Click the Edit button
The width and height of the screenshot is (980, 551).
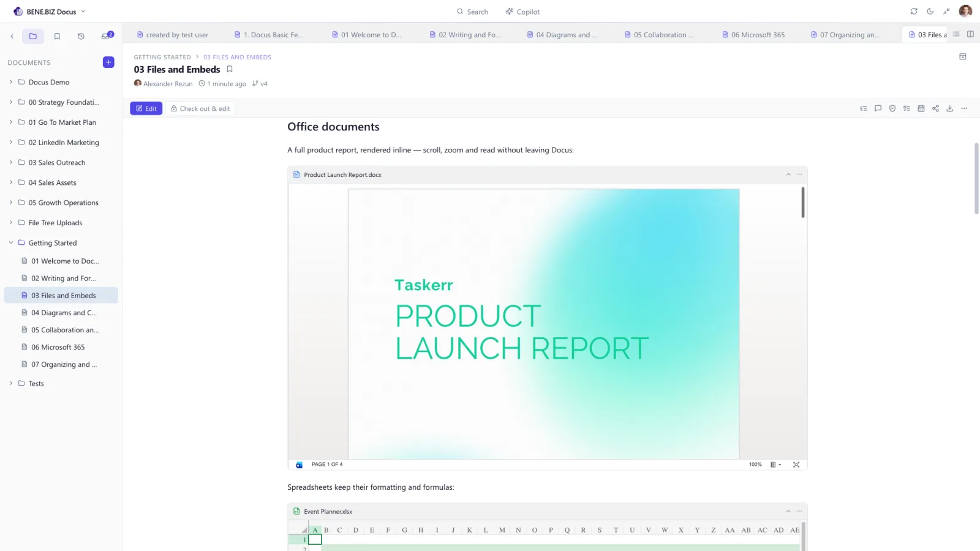146,108
